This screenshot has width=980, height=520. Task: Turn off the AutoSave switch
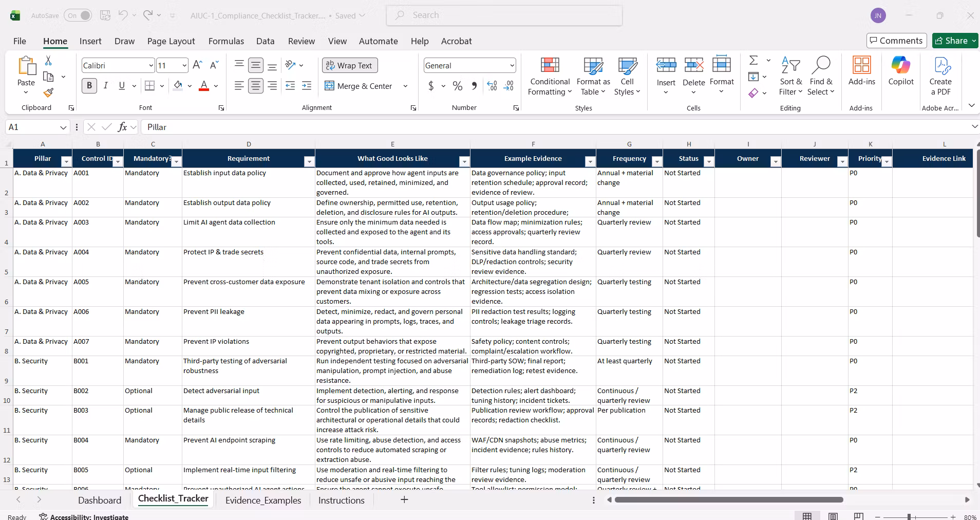click(x=78, y=15)
